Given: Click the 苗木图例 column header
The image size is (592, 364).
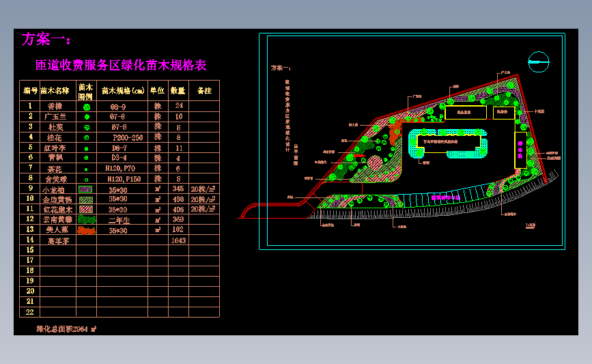Looking at the screenshot, I should (86, 92).
